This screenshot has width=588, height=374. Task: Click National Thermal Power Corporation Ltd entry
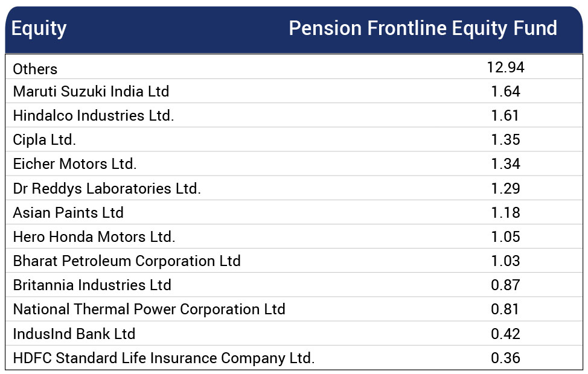tap(149, 309)
